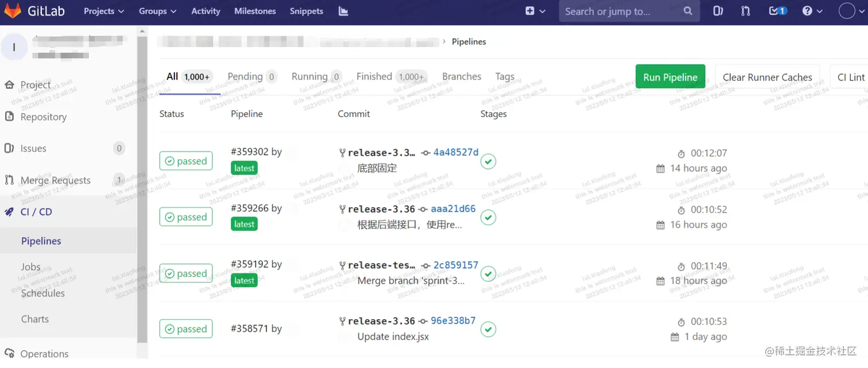Open commit aaa21d66 link
The height and width of the screenshot is (368, 868).
pyautogui.click(x=453, y=209)
